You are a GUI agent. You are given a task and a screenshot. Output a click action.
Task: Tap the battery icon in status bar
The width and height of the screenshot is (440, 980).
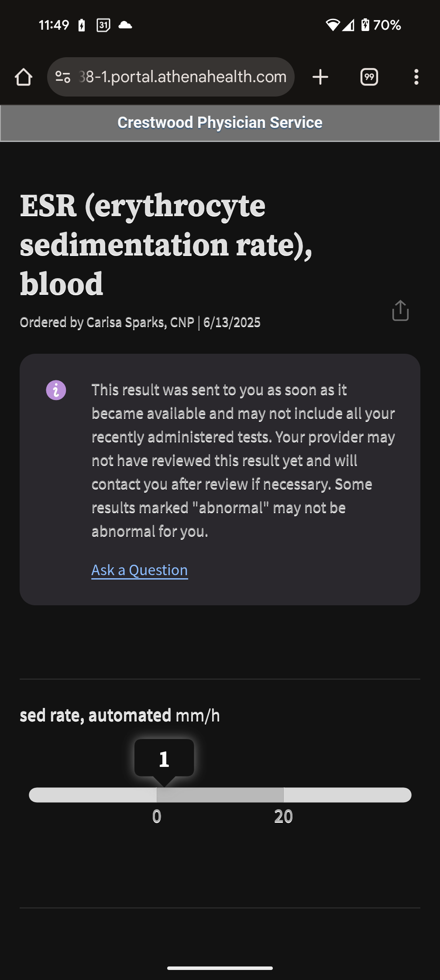tap(365, 25)
